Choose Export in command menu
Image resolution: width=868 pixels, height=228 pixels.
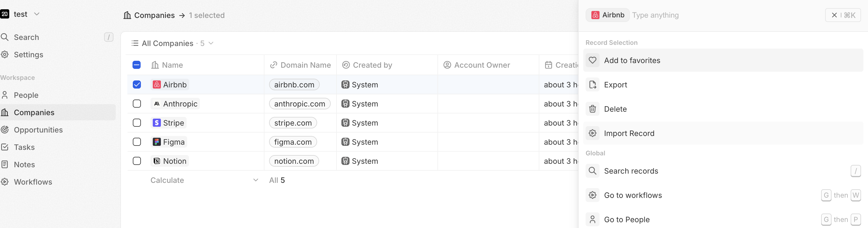723,84
